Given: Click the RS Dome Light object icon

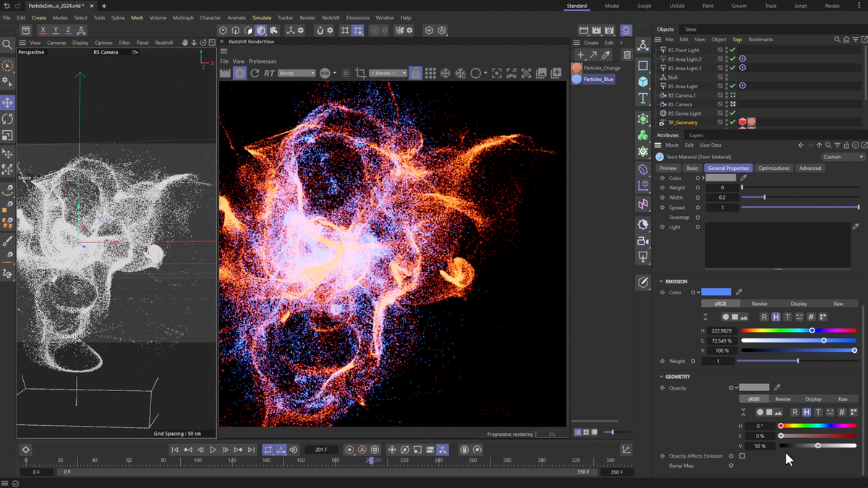Looking at the screenshot, I should tap(663, 114).
